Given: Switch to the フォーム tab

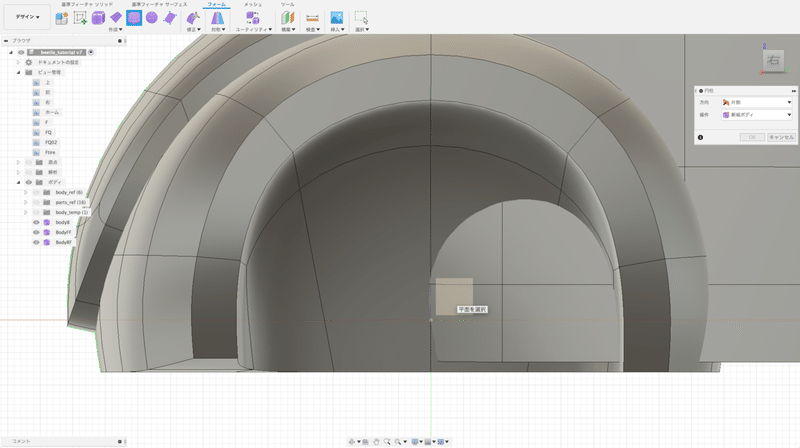Looking at the screenshot, I should [217, 4].
